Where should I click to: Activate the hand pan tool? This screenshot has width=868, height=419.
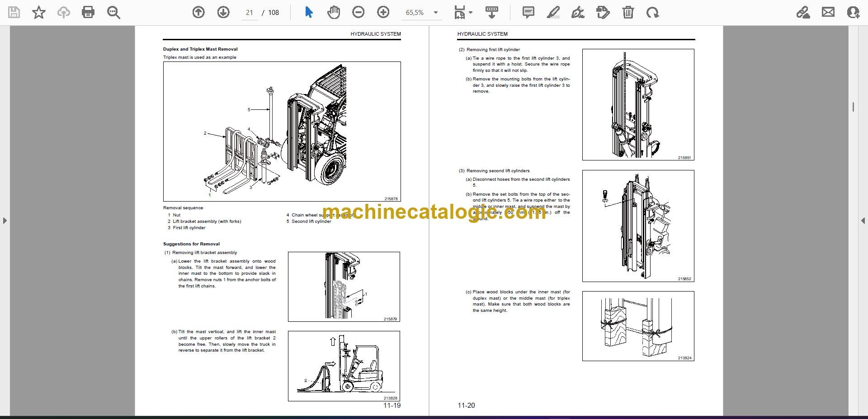coord(334,12)
